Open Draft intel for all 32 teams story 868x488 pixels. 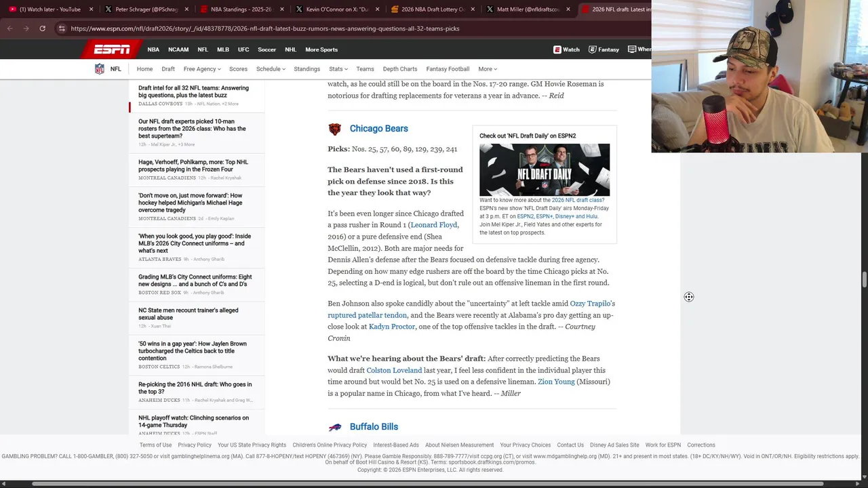193,91
